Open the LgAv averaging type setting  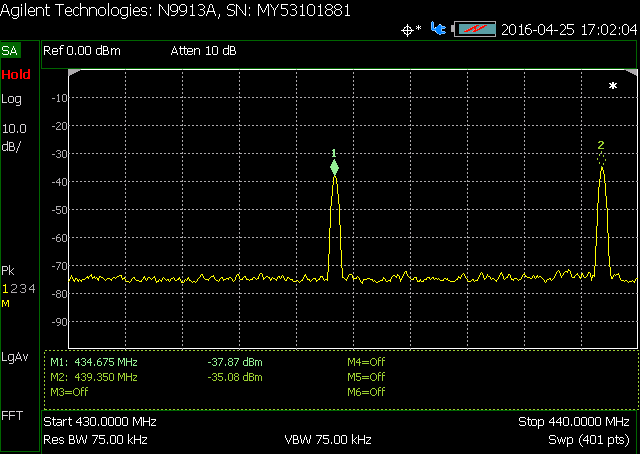tap(15, 356)
